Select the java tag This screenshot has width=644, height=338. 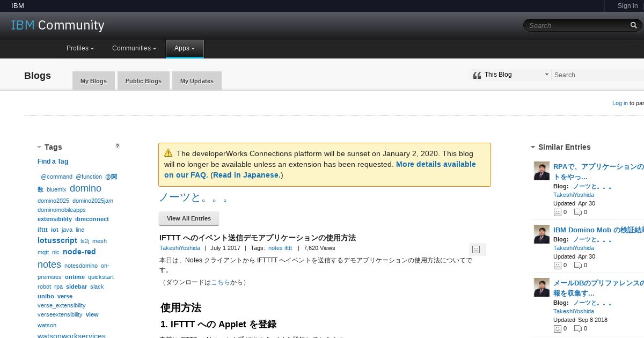[67, 230]
